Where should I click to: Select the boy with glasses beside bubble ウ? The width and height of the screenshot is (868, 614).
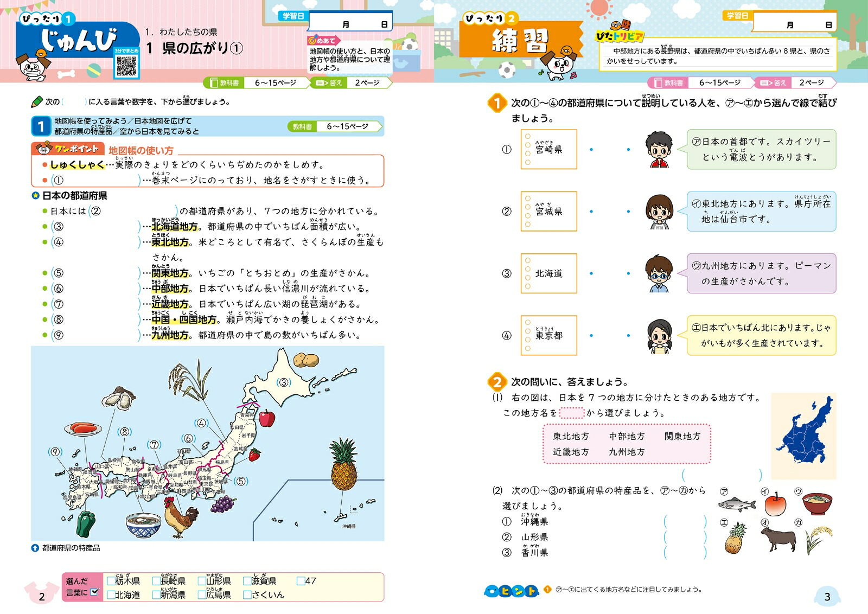click(x=659, y=274)
